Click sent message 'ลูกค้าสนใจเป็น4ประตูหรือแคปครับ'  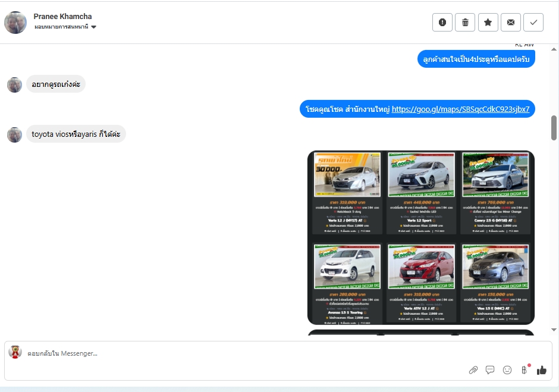(x=476, y=59)
